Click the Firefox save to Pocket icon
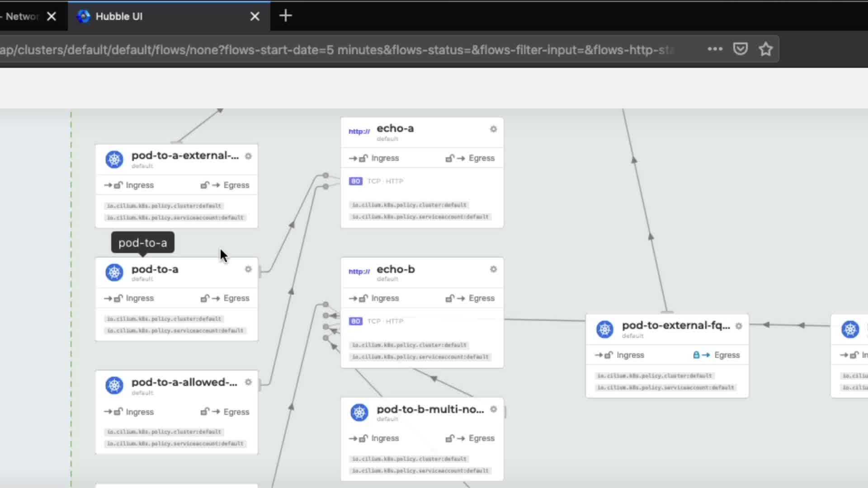Viewport: 868px width, 488px height. pos(740,49)
